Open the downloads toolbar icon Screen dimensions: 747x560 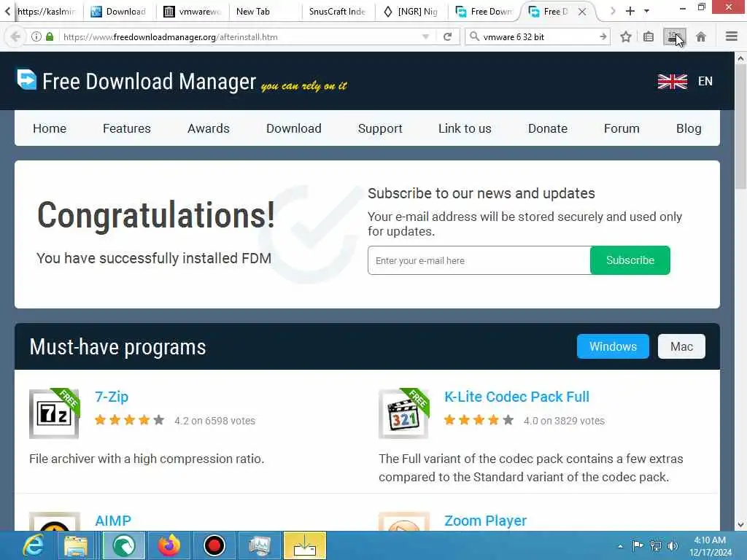pos(674,36)
